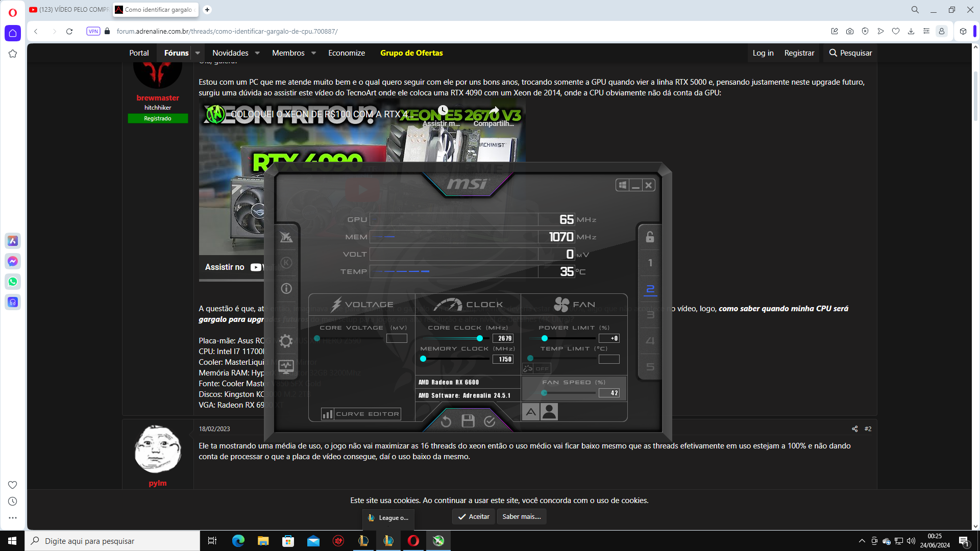Open brewmaster user profile link

click(158, 97)
